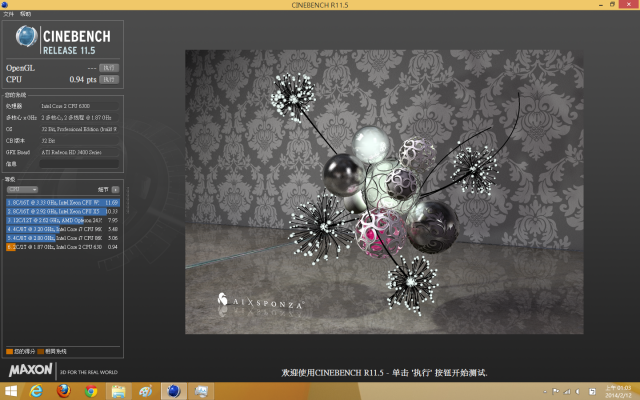Click the rendered spheres preview image
Image resolution: width=640 pixels, height=400 pixels.
[x=384, y=192]
